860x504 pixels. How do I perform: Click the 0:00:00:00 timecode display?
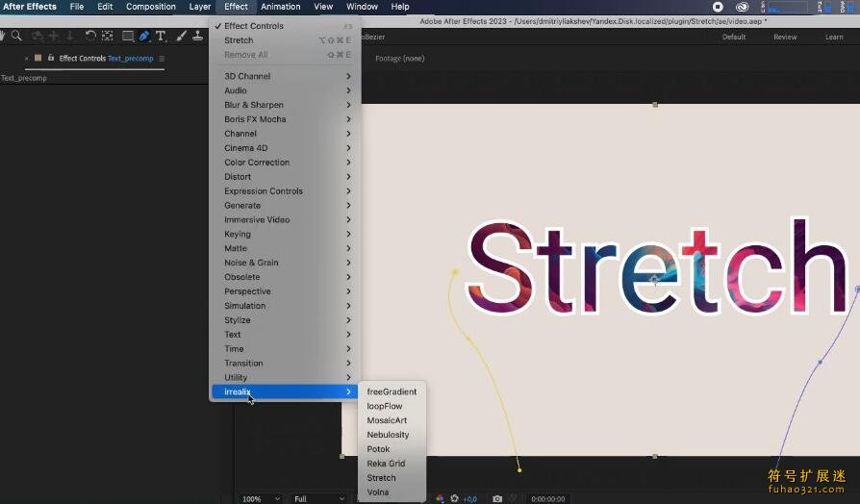548,499
